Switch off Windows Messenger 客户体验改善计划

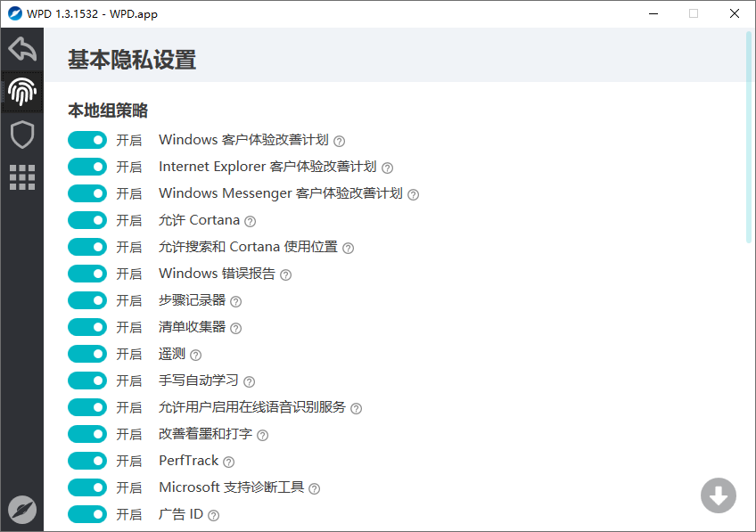coord(86,193)
